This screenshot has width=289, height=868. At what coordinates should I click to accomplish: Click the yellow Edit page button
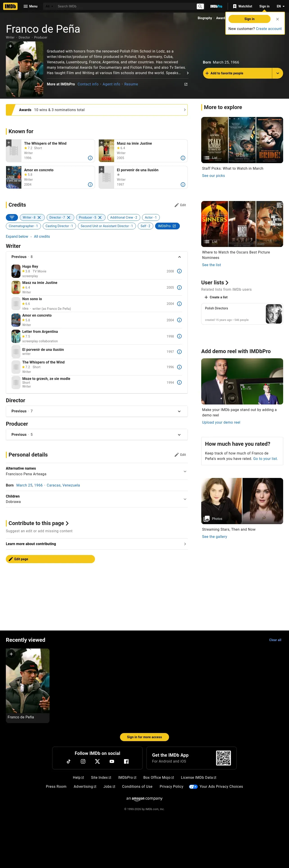pos(50,559)
